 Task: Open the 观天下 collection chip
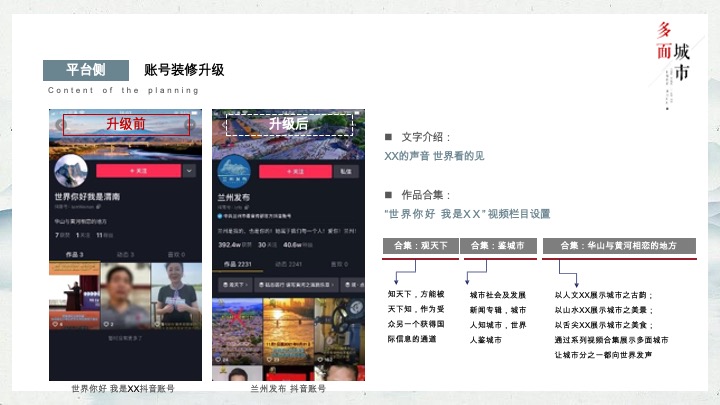tap(236, 285)
